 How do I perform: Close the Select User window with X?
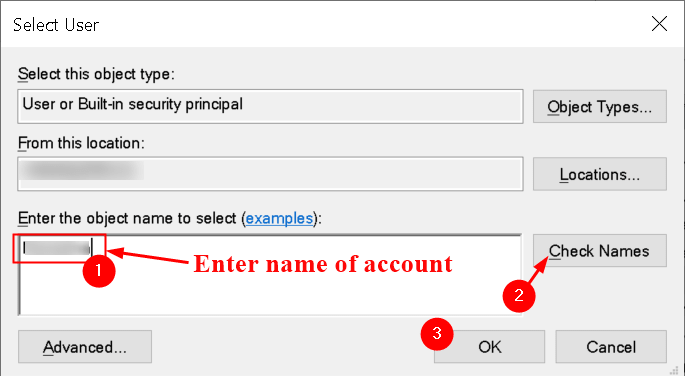point(659,24)
